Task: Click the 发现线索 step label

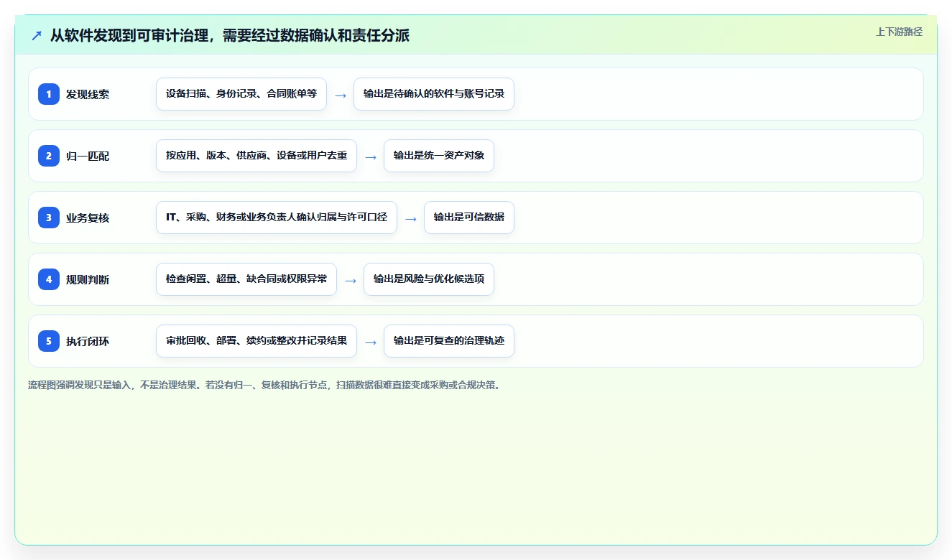Action: click(88, 94)
